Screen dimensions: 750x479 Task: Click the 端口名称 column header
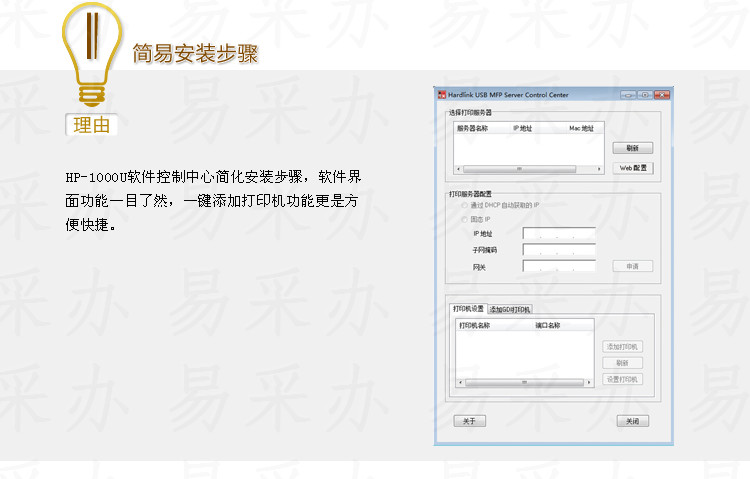coord(548,325)
